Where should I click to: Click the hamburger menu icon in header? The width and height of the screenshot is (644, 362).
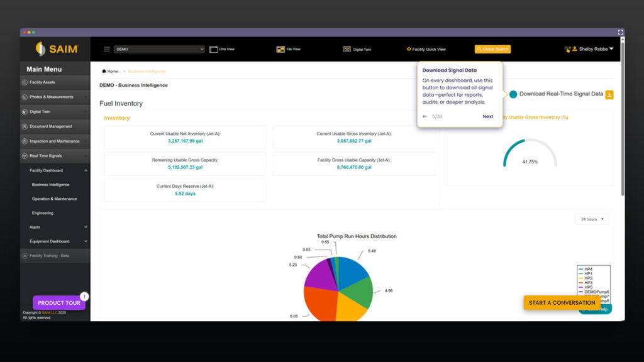tap(107, 49)
